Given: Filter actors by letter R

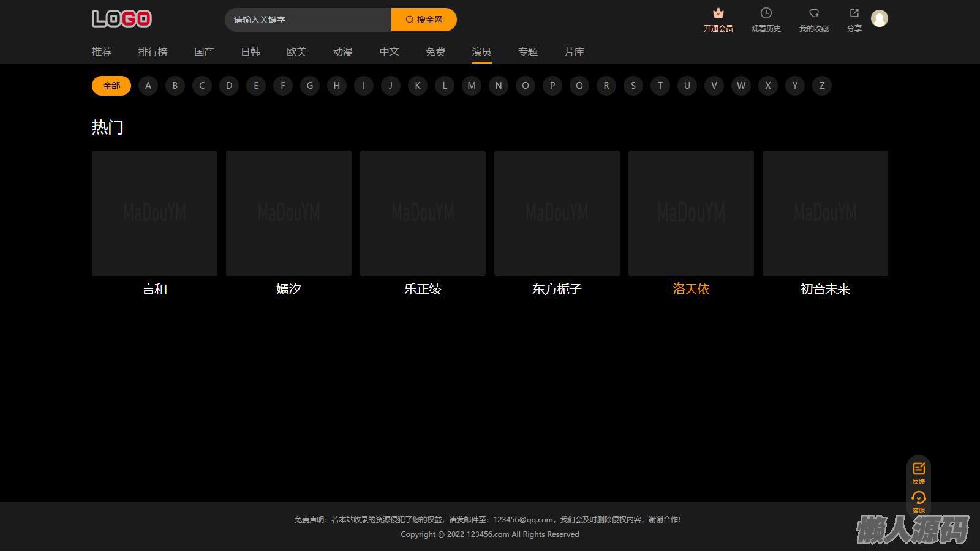Looking at the screenshot, I should coord(606,86).
